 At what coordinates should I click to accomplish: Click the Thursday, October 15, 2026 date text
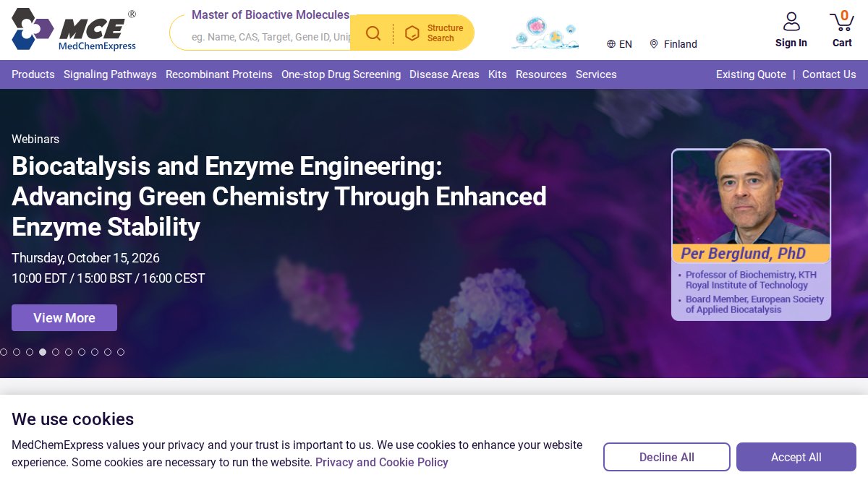coord(85,258)
